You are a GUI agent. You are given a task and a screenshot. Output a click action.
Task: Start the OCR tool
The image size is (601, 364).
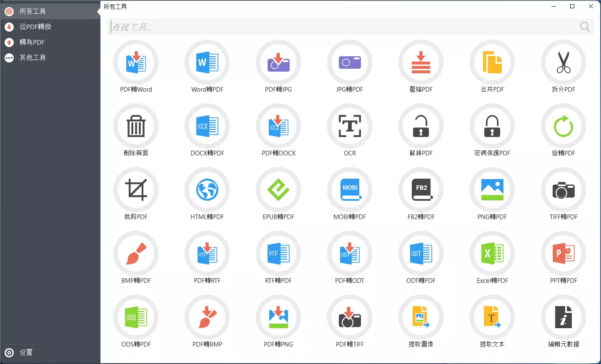(350, 126)
